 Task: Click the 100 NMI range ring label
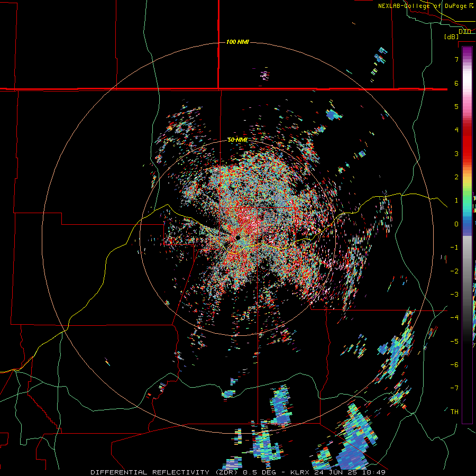click(237, 42)
